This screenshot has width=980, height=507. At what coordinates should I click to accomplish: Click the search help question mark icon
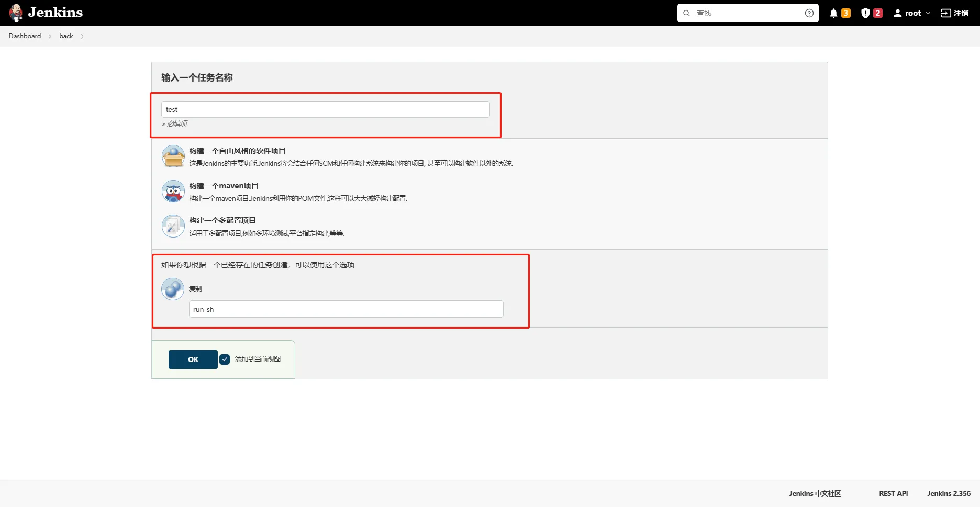click(x=809, y=13)
